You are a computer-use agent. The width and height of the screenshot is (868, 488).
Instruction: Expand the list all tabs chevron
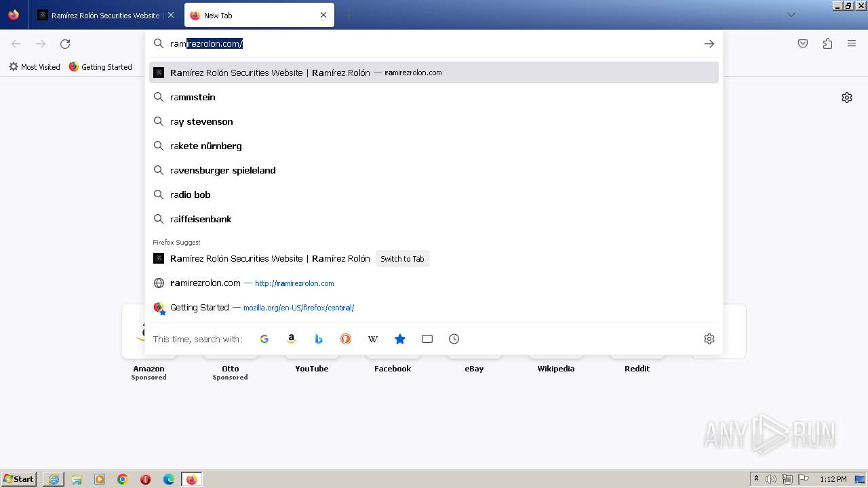pos(791,15)
